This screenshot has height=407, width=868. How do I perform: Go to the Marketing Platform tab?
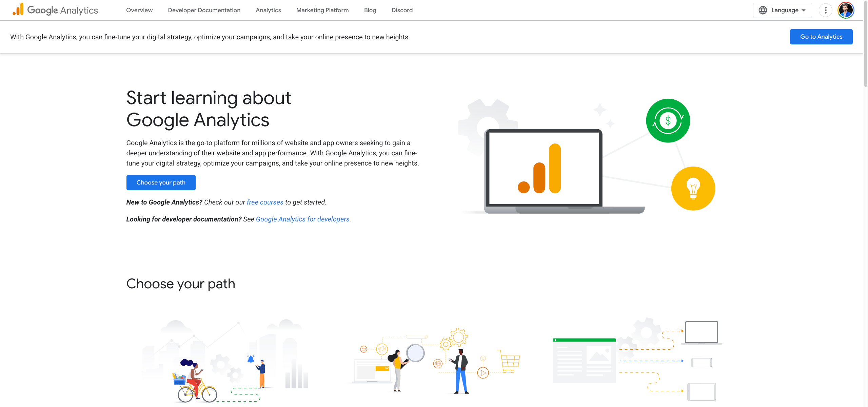322,10
